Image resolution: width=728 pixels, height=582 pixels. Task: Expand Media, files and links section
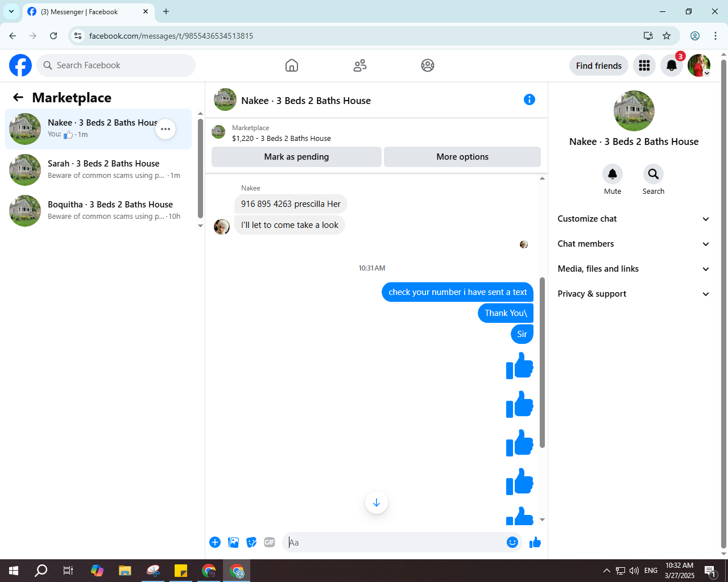(634, 269)
